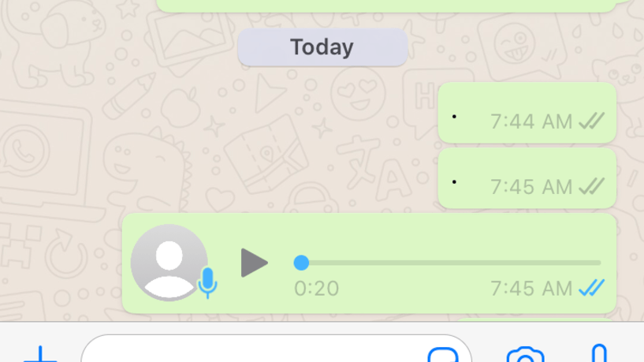Tap blue read receipt ticks on voice message

(x=592, y=288)
